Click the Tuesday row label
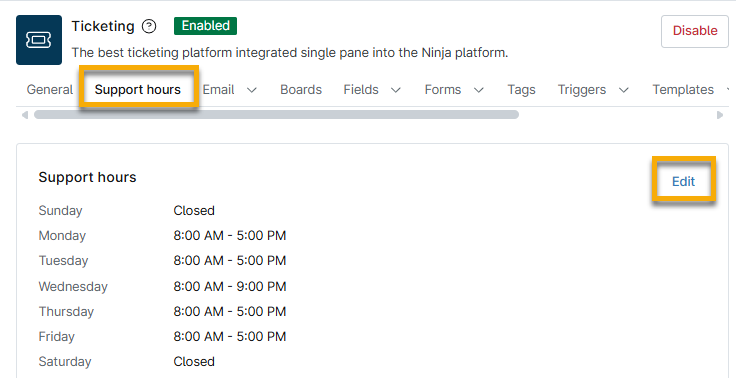The image size is (736, 378). coord(63,261)
